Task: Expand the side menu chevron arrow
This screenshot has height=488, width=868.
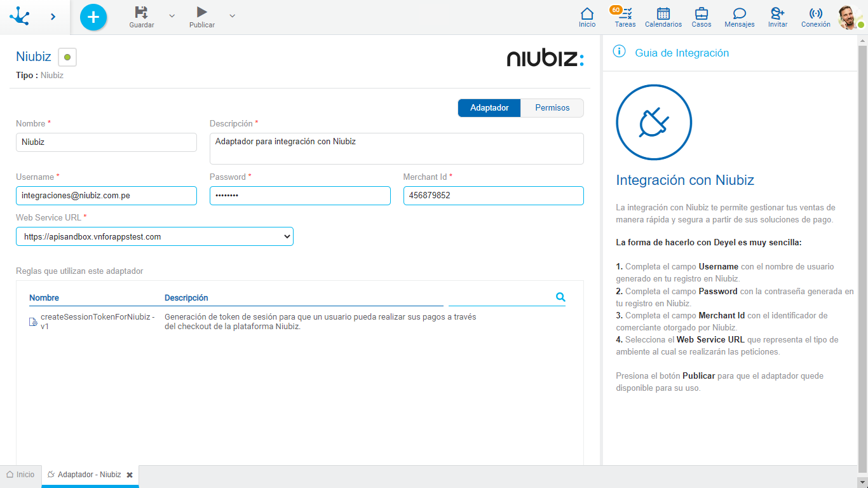Action: tap(53, 17)
